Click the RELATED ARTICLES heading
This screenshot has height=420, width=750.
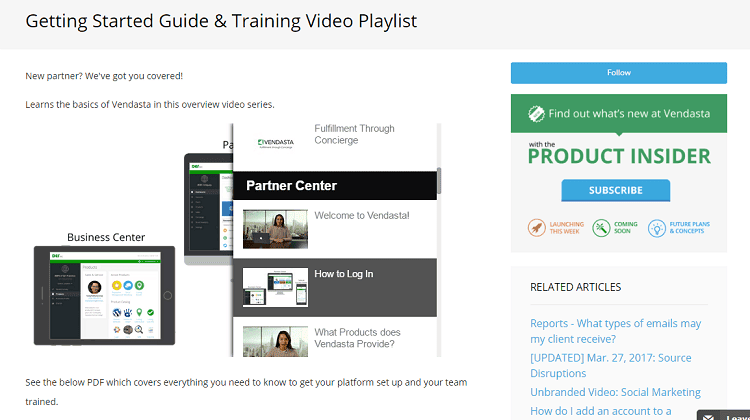pos(575,287)
